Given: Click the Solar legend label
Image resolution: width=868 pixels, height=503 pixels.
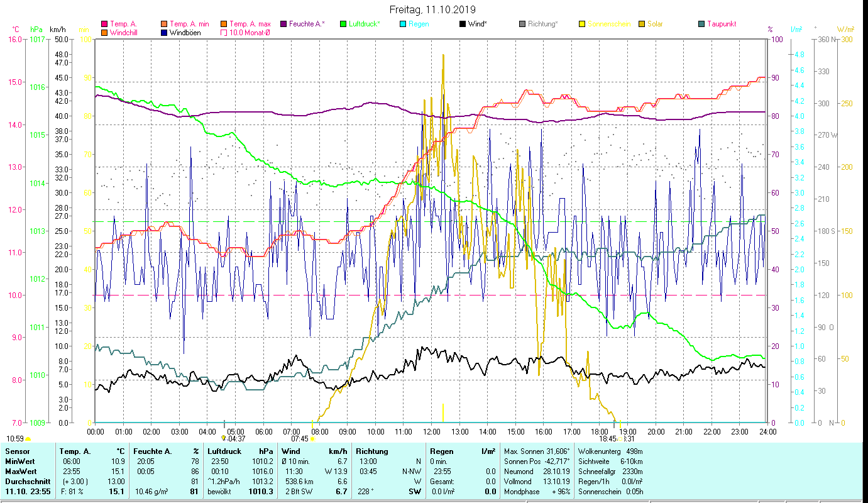Looking at the screenshot, I should pos(655,24).
